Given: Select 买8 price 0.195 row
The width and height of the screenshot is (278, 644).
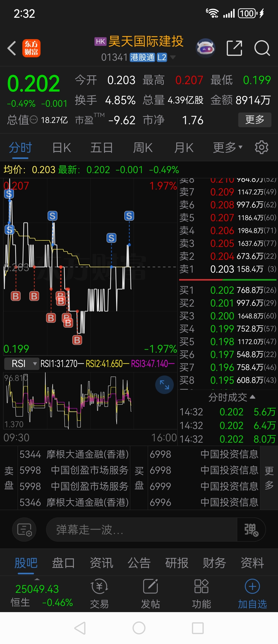Looking at the screenshot, I should click(228, 380).
